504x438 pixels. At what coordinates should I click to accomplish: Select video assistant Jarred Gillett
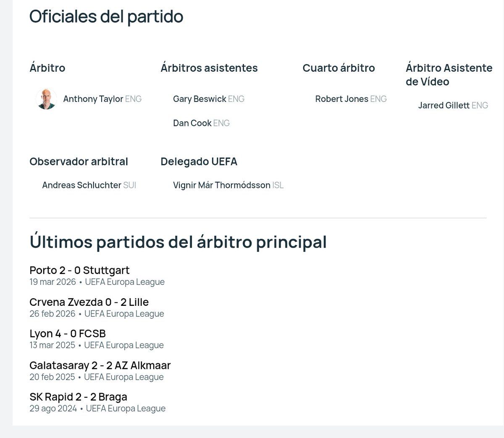tap(444, 105)
